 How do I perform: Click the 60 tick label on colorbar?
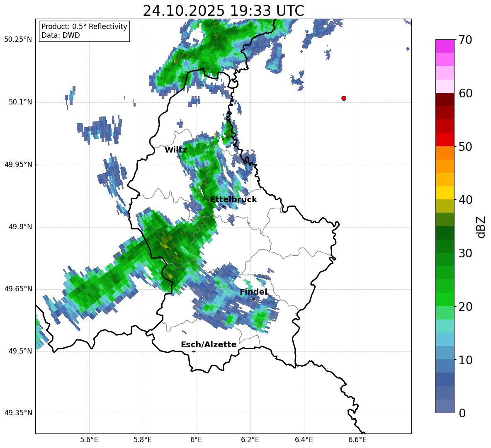465,93
